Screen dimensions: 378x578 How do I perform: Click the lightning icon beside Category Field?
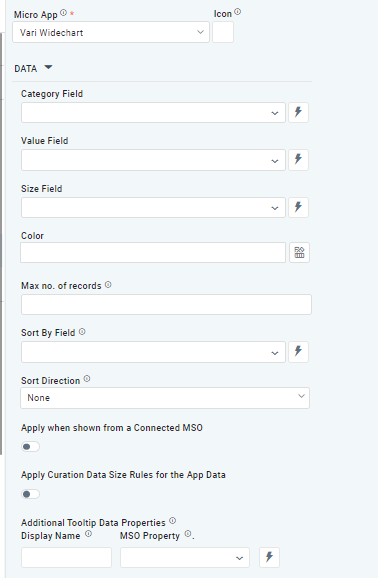[298, 112]
